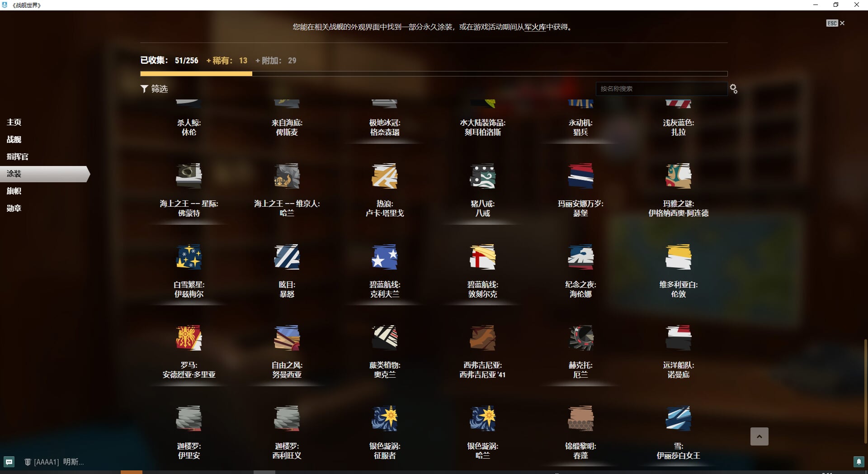The image size is (868, 474).
Task: Open the 筛选 filter options
Action: coord(154,89)
